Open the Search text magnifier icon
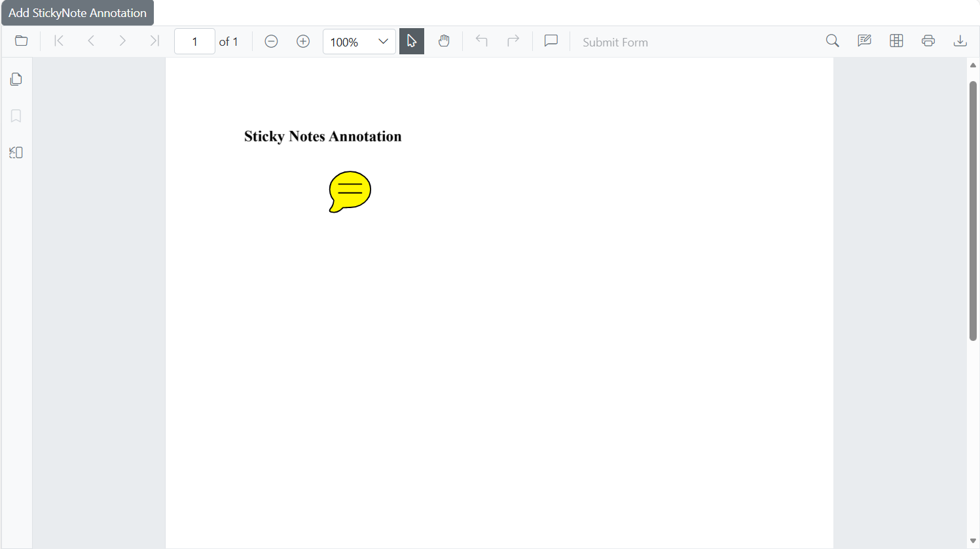980x549 pixels. (832, 41)
